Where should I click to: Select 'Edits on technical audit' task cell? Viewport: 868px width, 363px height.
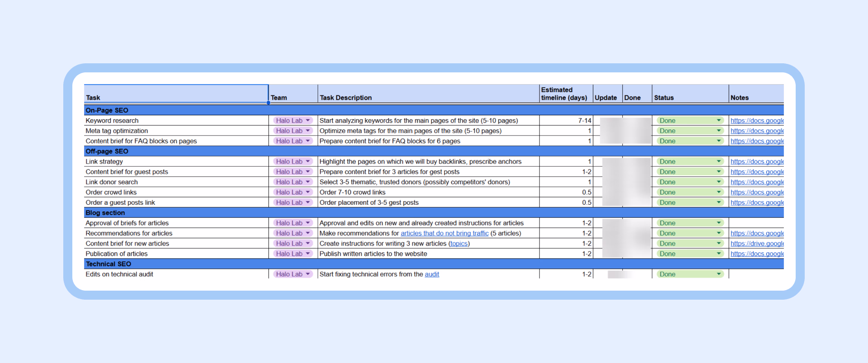pos(176,274)
